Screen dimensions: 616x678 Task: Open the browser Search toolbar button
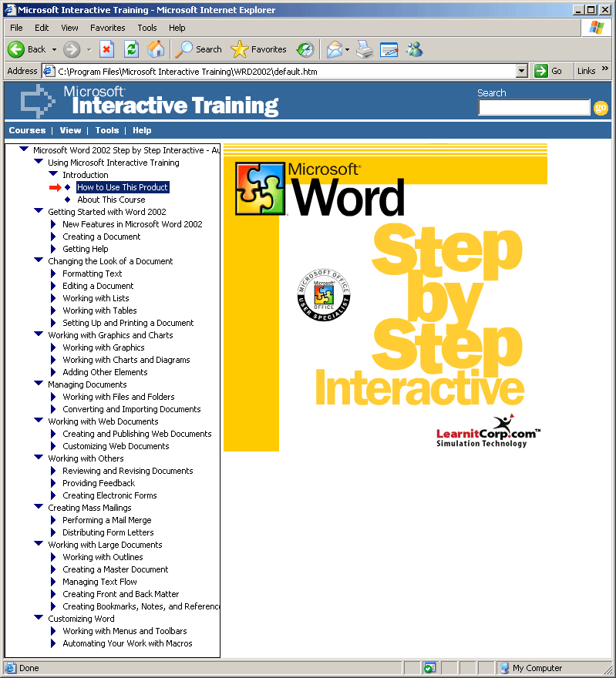click(199, 49)
